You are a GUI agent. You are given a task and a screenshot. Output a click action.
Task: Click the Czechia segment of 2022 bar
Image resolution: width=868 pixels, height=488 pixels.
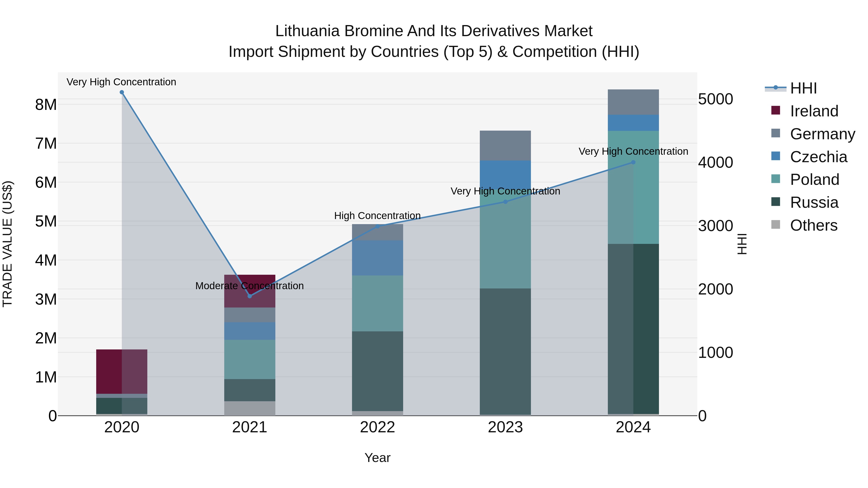click(x=377, y=258)
